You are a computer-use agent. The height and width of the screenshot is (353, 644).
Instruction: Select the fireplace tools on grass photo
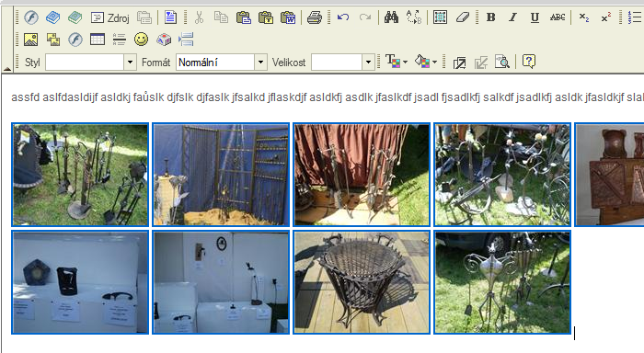pyautogui.click(x=80, y=175)
